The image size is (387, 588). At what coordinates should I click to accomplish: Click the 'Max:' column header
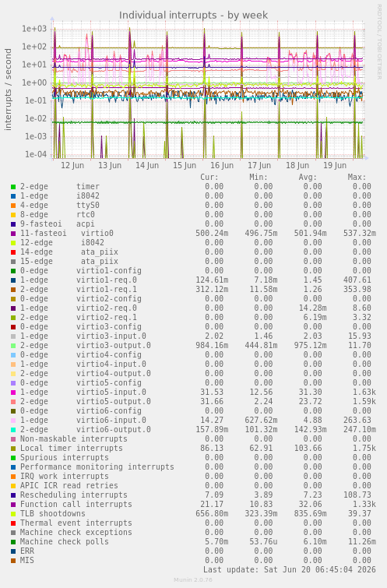[x=357, y=177]
